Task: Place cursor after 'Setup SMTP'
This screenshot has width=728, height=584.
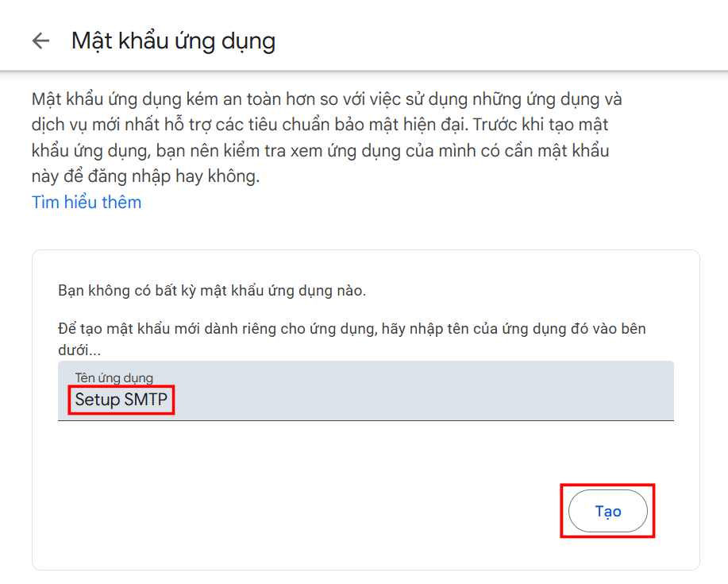Action: click(x=173, y=399)
